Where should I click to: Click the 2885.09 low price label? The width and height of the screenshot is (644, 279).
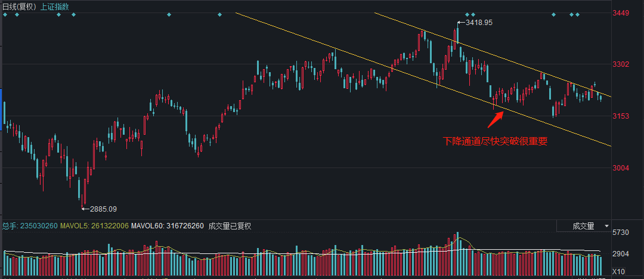click(103, 209)
